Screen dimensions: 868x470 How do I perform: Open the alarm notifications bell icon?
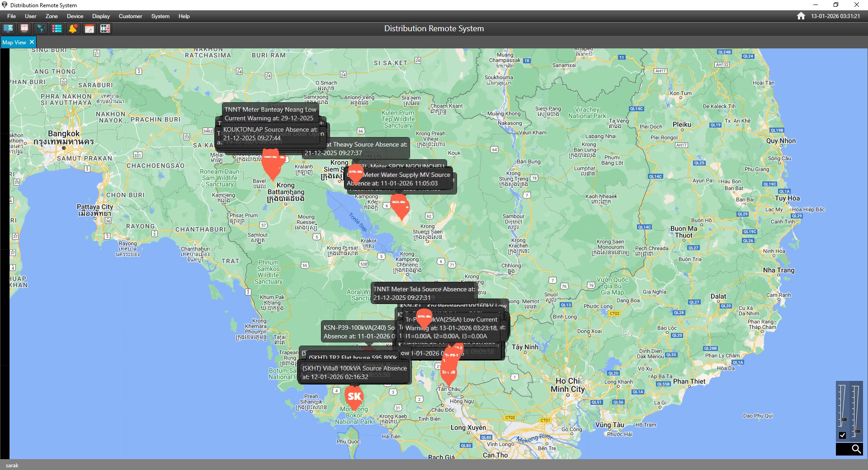(x=73, y=28)
